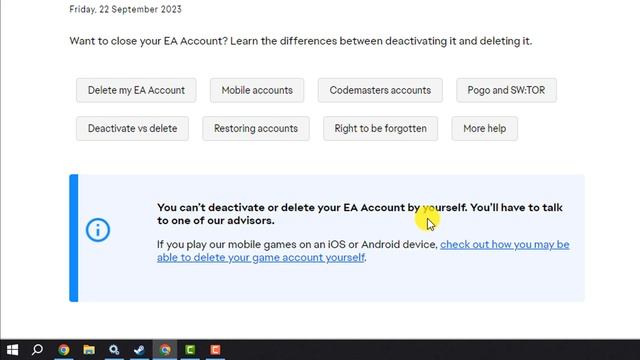This screenshot has height=360, width=640.
Task: Click the 'Want to close your EA Account?' sentence
Action: click(301, 41)
